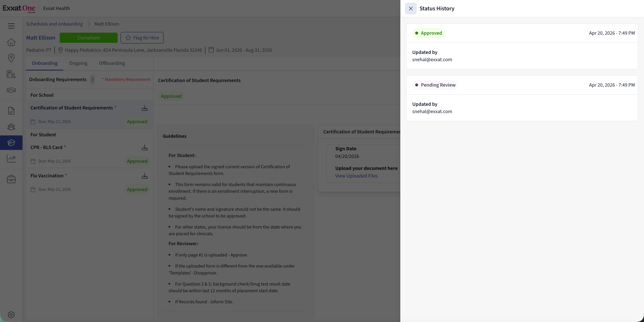Open the hamburger navigation menu
644x322 pixels.
pyautogui.click(x=11, y=26)
